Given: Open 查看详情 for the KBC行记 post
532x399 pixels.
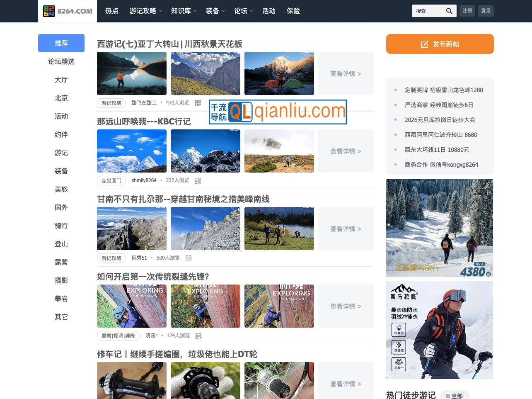Looking at the screenshot, I should (x=346, y=151).
